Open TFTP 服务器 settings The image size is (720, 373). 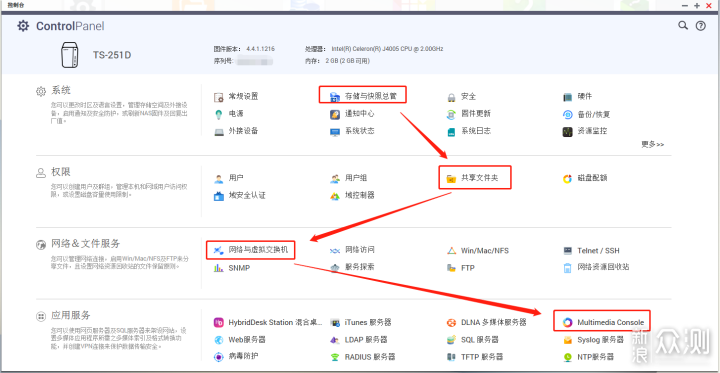[475, 357]
